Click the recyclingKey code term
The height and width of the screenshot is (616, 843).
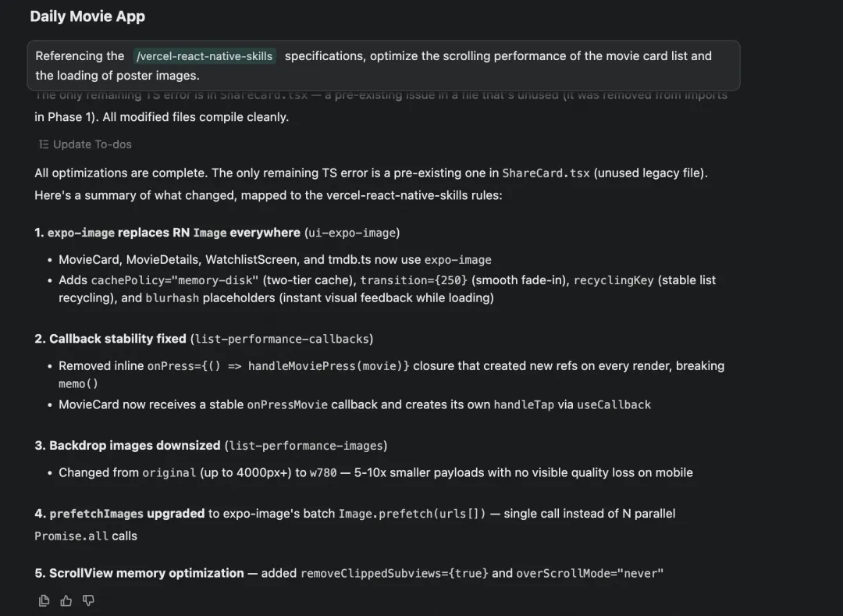(614, 280)
